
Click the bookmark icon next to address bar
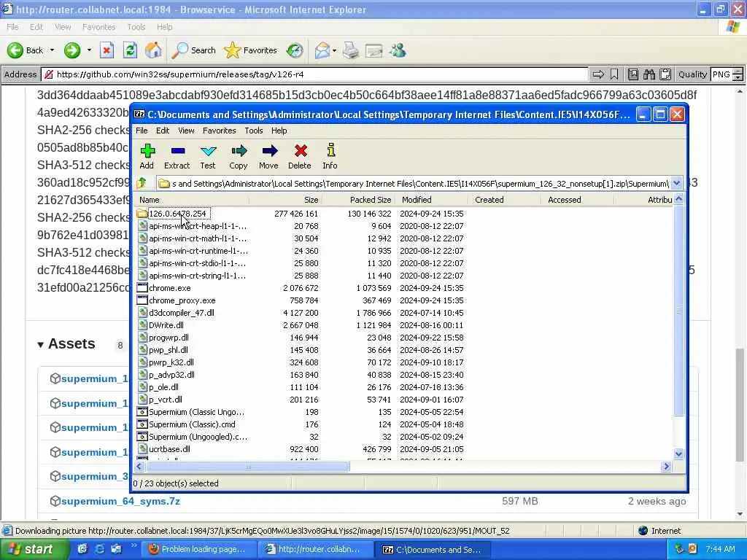click(x=614, y=74)
